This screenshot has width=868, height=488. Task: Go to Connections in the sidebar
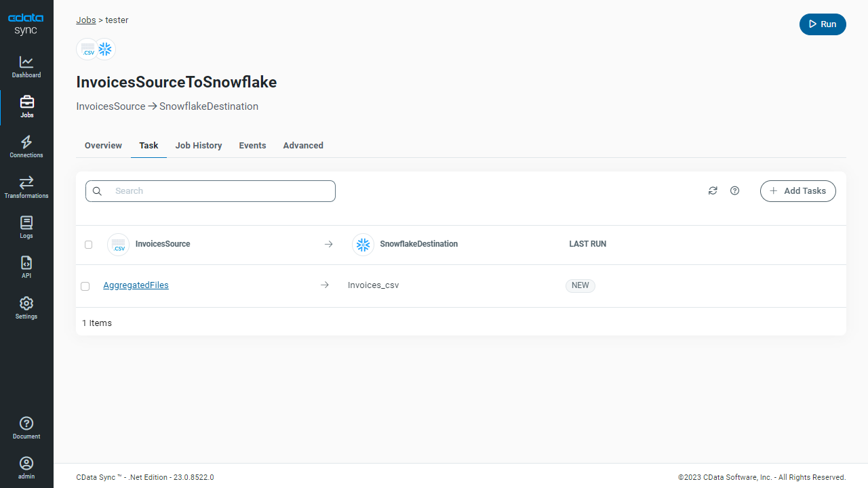(x=26, y=146)
